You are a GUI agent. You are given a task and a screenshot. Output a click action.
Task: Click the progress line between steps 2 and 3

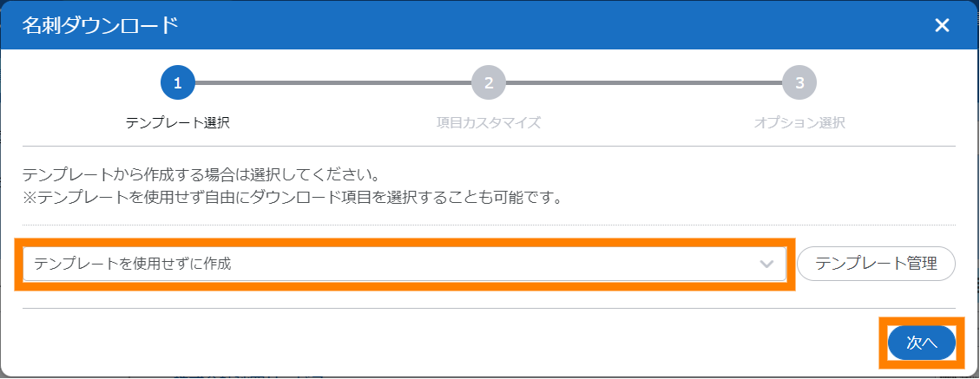click(x=644, y=83)
